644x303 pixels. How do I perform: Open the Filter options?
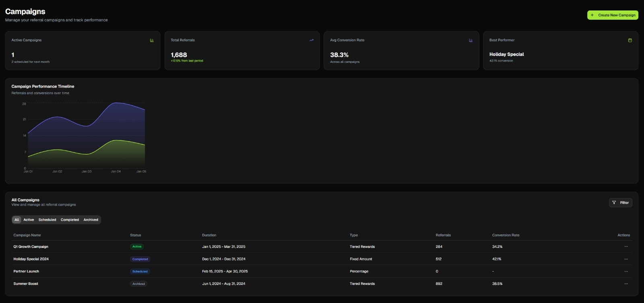tap(620, 203)
